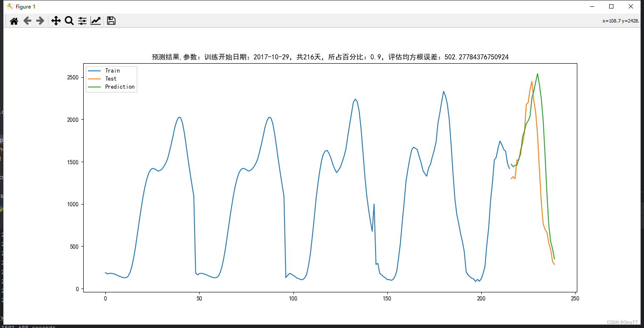Viewport: 644px width, 328px height.
Task: Click the Test legend entry
Action: point(111,78)
